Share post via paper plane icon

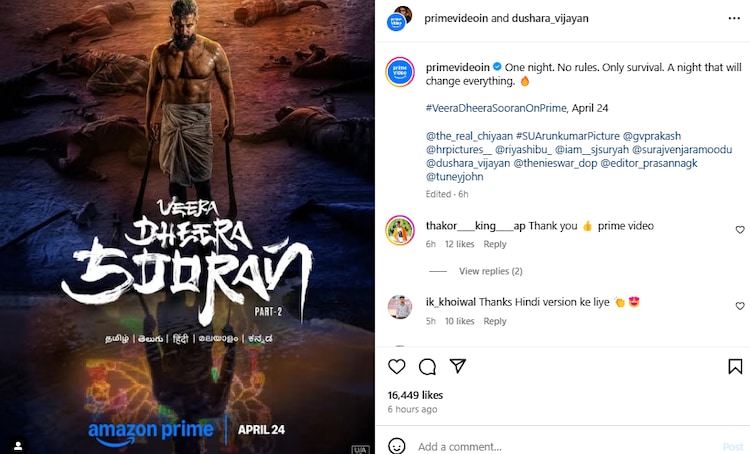click(458, 366)
